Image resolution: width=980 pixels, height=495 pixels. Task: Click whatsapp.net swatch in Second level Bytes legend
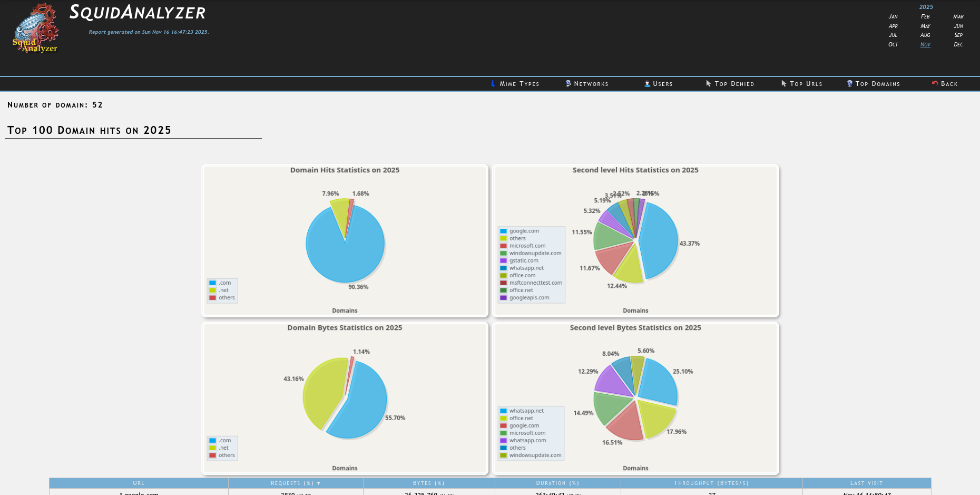(504, 411)
